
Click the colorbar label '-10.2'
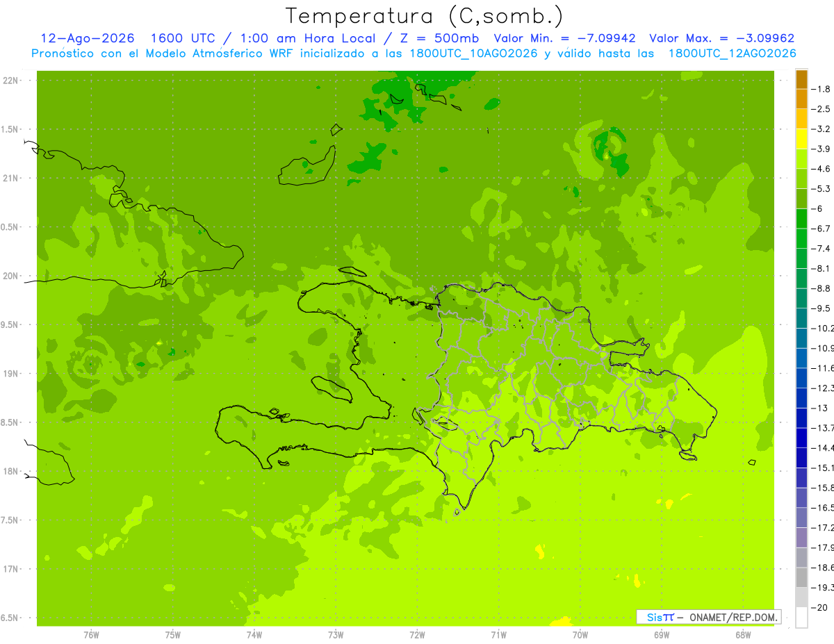pos(822,328)
